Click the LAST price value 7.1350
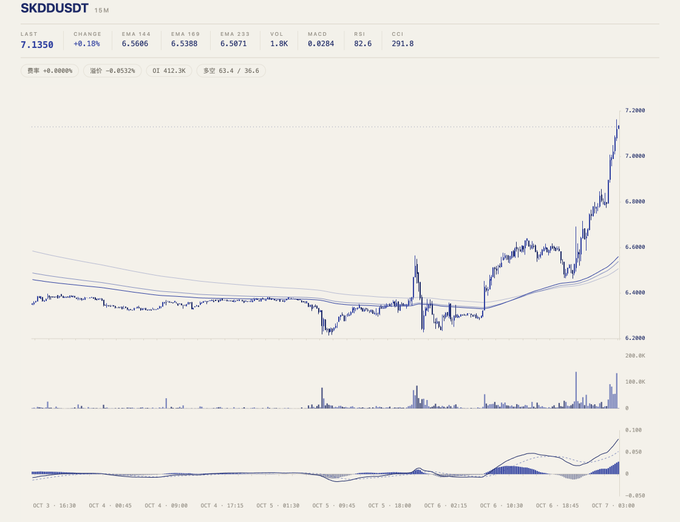 pos(37,45)
